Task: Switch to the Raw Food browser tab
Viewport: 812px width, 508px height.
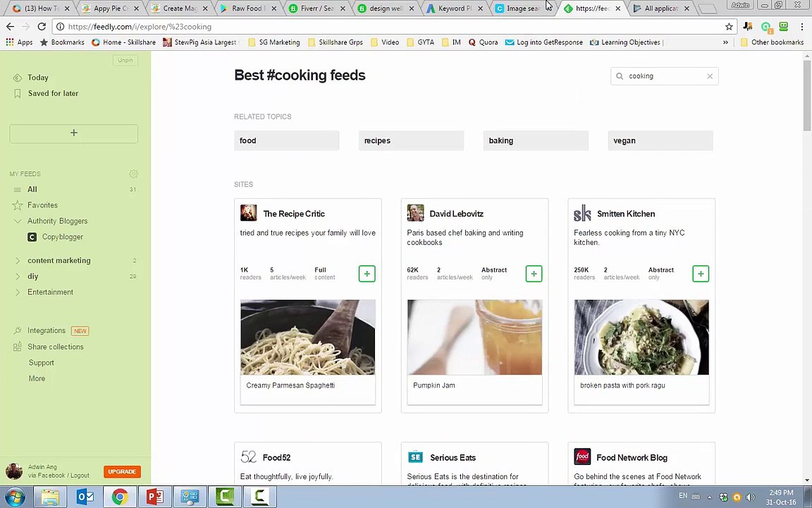Action: coord(247,8)
